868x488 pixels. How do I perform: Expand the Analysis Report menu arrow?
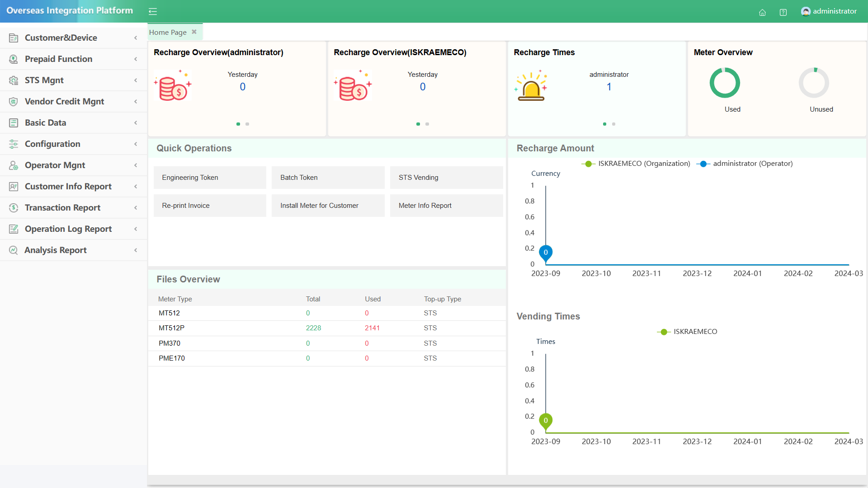[x=136, y=250]
